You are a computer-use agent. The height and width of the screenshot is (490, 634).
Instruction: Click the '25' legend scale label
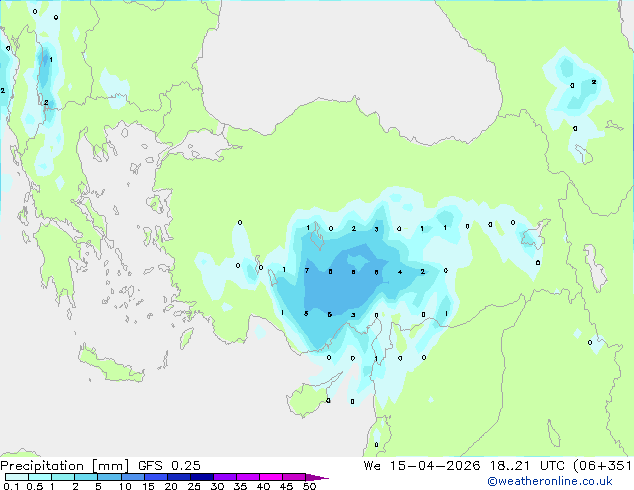[x=194, y=486]
